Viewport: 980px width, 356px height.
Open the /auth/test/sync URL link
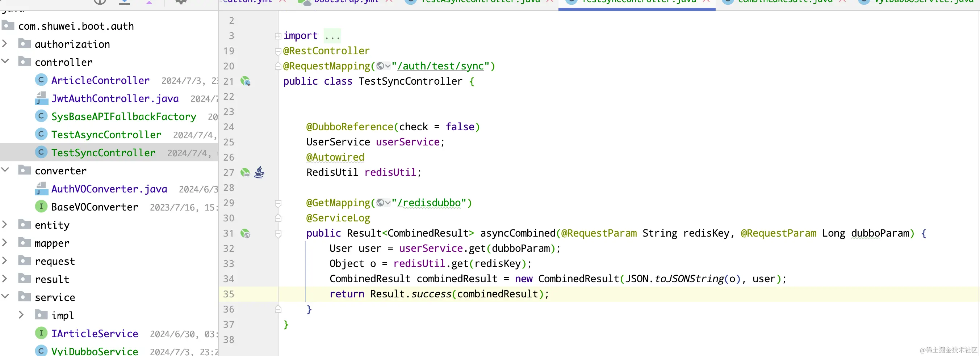point(440,66)
